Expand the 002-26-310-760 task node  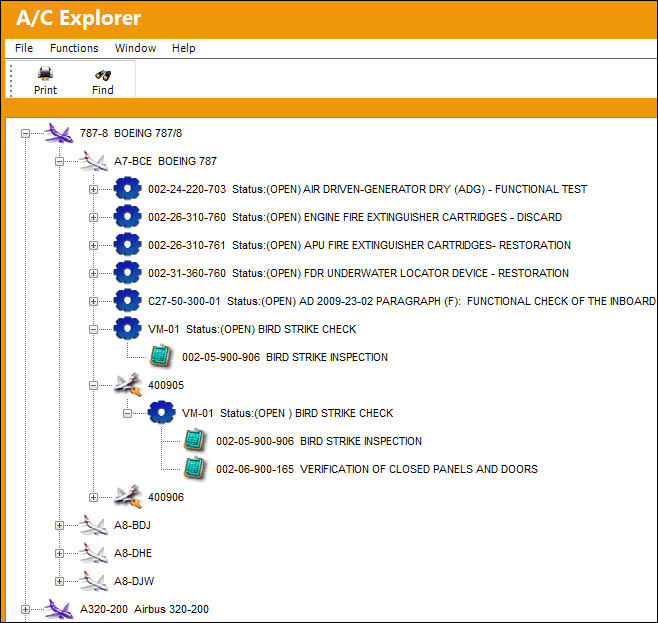[x=93, y=217]
